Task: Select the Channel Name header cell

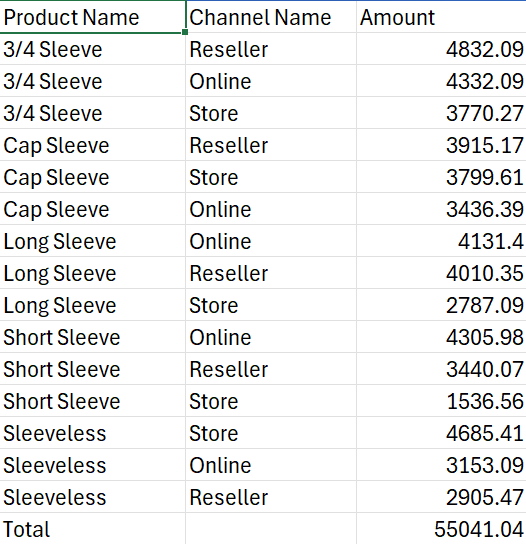Action: (x=271, y=17)
